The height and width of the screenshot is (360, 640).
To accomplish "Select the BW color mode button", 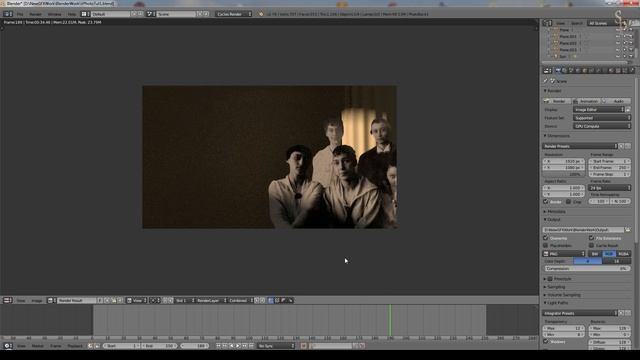I will coord(595,254).
